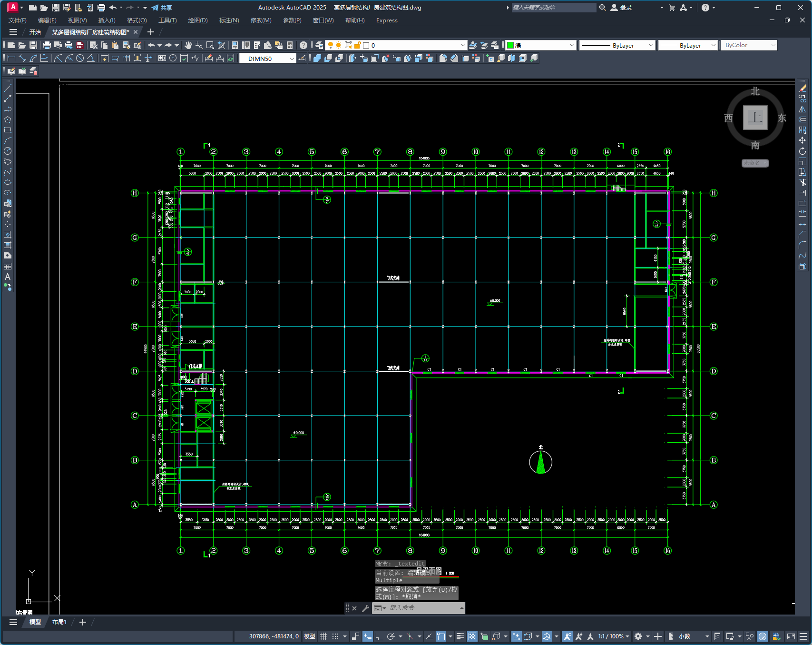The width and height of the screenshot is (812, 645).
Task: Add a new layout with plus button
Action: (x=83, y=622)
